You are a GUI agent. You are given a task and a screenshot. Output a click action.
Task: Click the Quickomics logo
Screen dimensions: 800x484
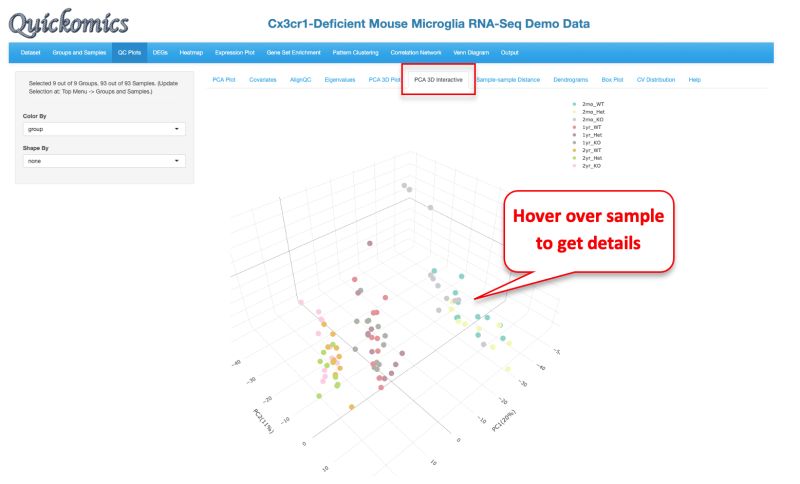click(68, 23)
